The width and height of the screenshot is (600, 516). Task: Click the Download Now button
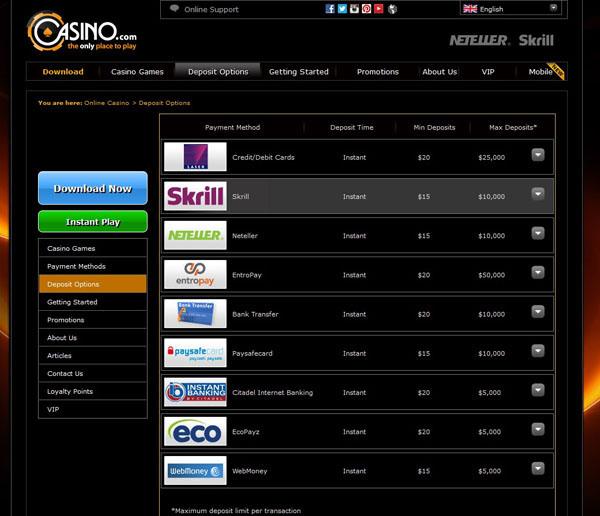click(93, 188)
